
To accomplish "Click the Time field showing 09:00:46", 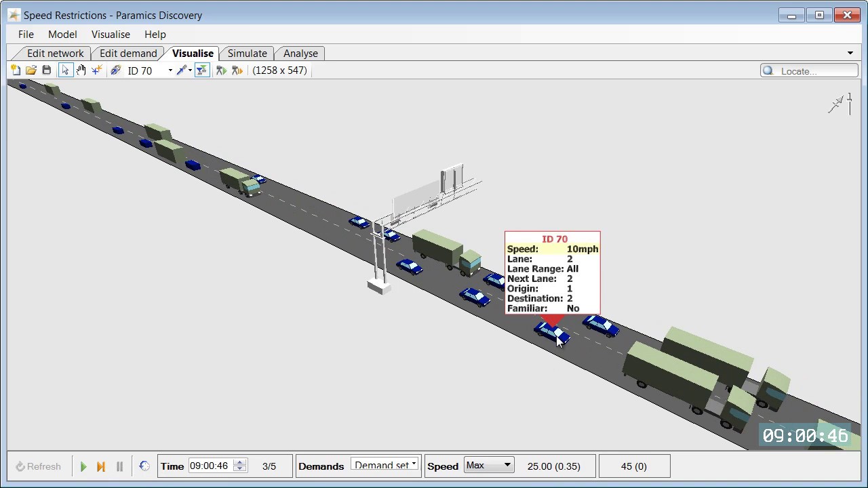I will [x=210, y=466].
